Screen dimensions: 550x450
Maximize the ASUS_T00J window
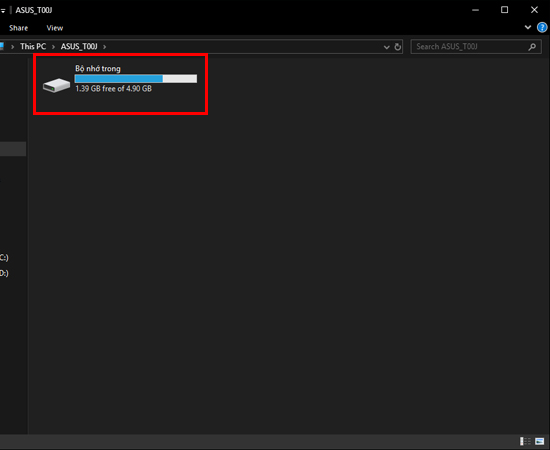(x=504, y=10)
